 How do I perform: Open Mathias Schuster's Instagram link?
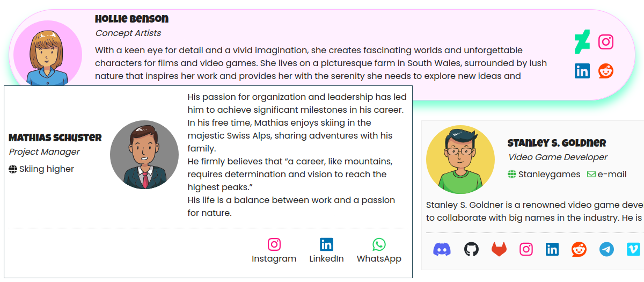274,251
